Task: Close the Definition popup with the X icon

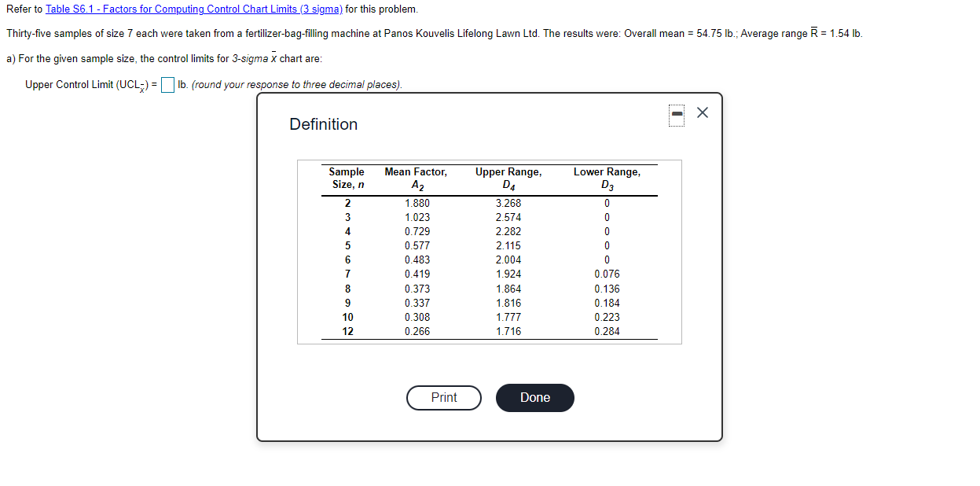Action: pyautogui.click(x=702, y=112)
